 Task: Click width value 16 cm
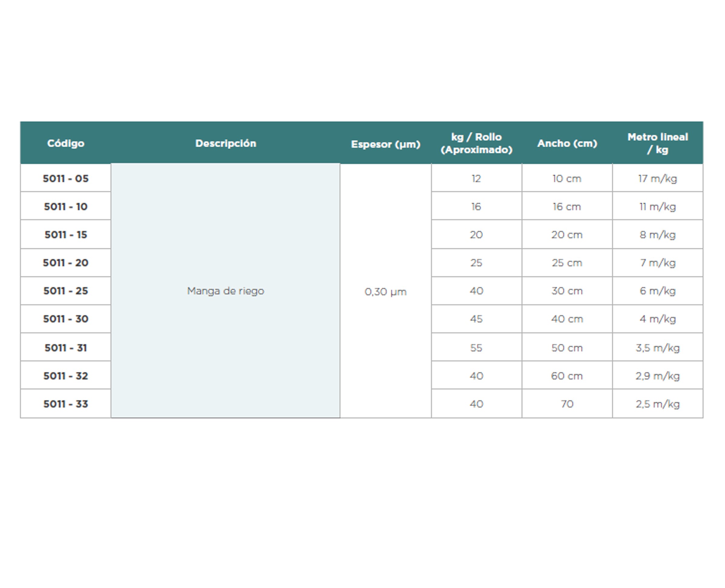[567, 206]
